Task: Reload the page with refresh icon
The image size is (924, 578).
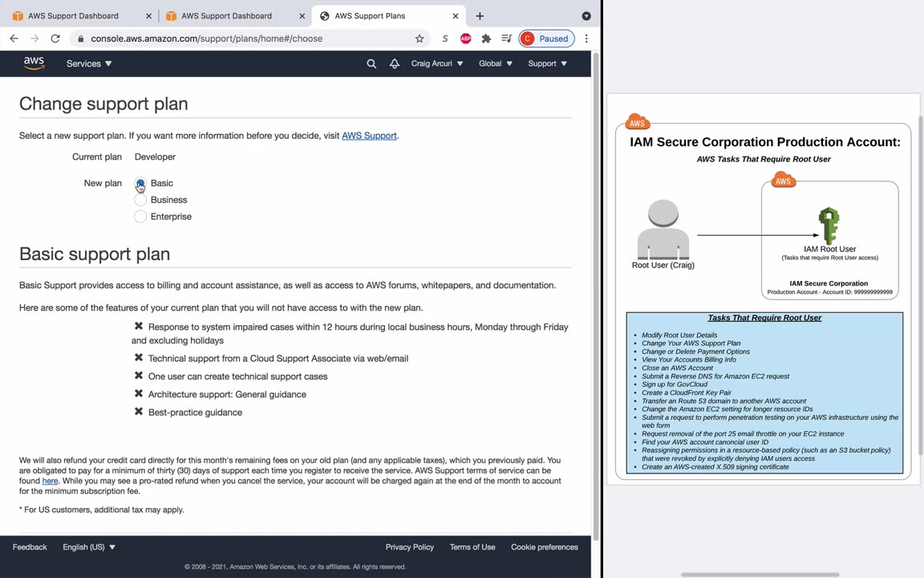Action: 55,39
